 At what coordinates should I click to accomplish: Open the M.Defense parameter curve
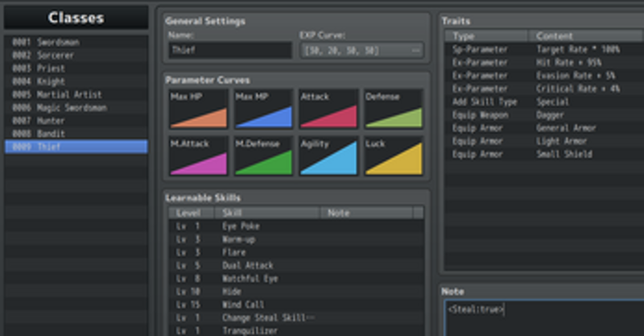pyautogui.click(x=264, y=156)
